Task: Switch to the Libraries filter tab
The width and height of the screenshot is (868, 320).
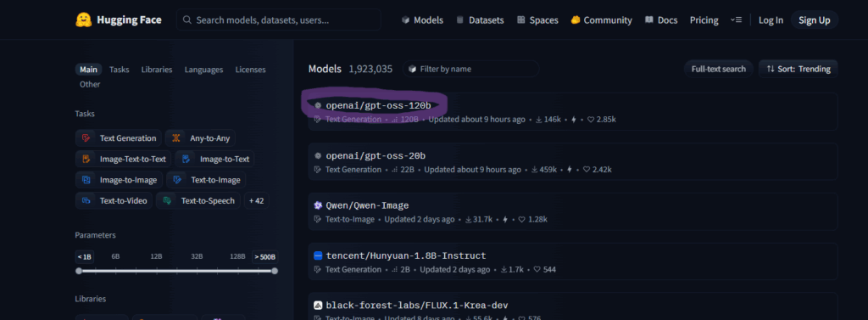Action: tap(157, 70)
